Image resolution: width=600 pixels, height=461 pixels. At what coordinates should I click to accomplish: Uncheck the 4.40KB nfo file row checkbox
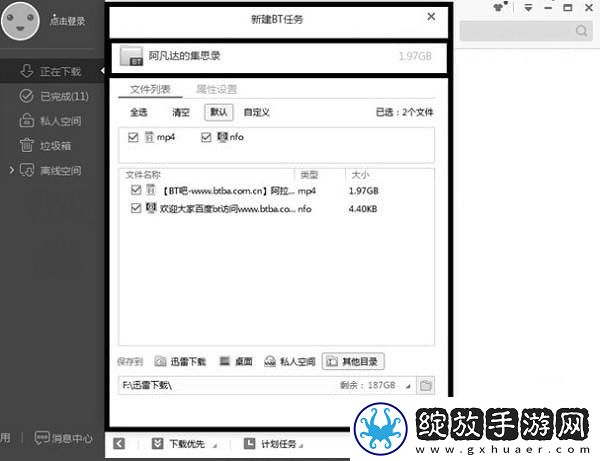(136, 208)
